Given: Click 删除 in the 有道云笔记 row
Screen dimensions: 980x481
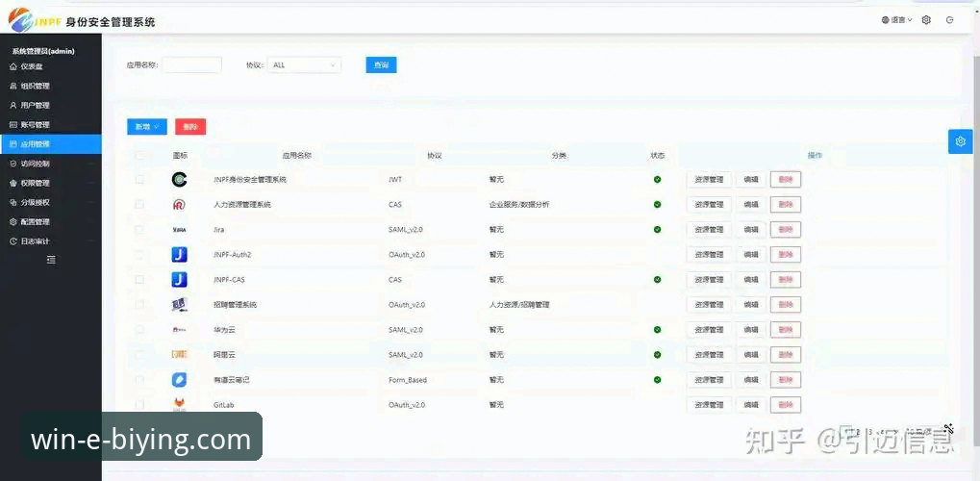Looking at the screenshot, I should tap(786, 380).
